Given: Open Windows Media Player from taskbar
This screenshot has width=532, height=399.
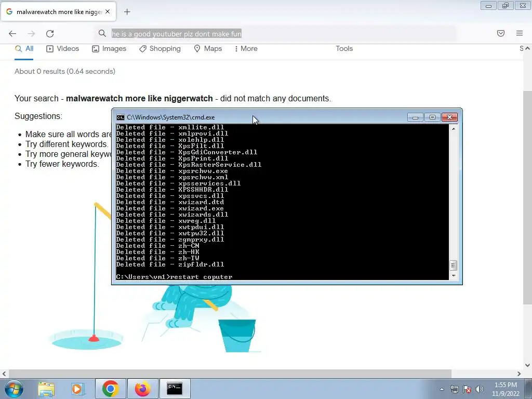Looking at the screenshot, I should coord(77,389).
